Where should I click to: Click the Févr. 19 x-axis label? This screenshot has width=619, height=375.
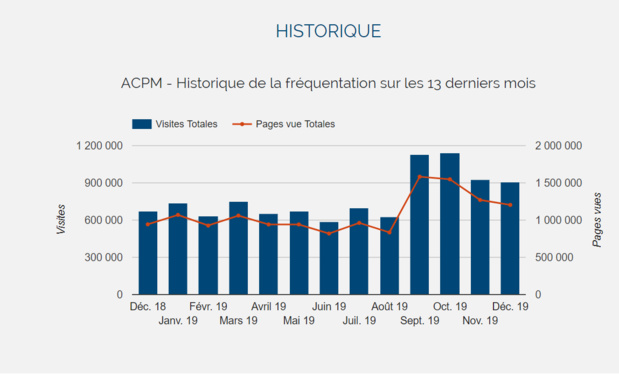tap(208, 307)
